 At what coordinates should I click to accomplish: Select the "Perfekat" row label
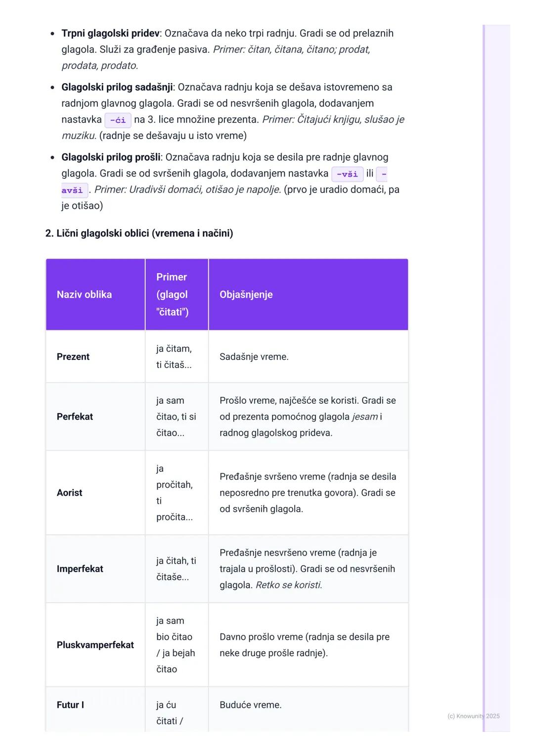click(75, 417)
